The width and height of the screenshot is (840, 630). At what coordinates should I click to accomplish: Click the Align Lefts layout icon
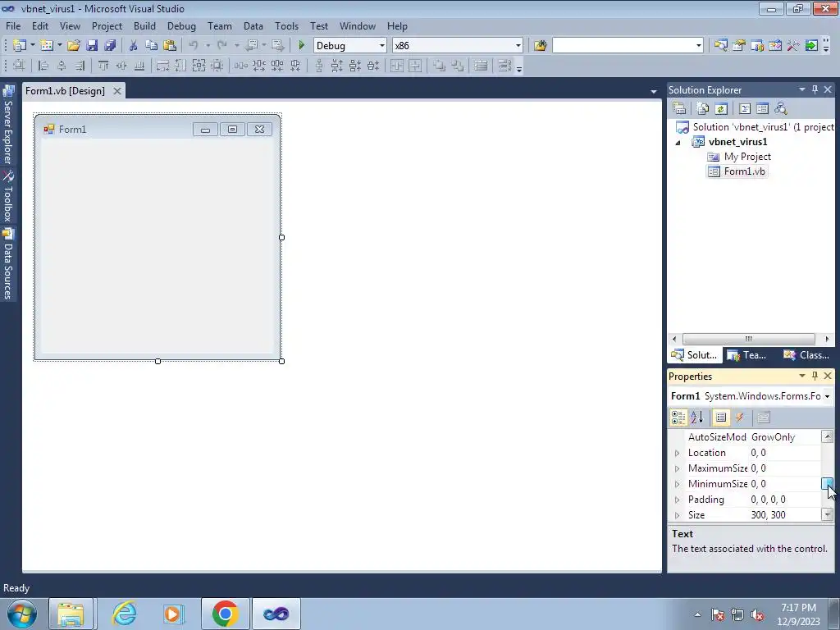click(x=44, y=66)
